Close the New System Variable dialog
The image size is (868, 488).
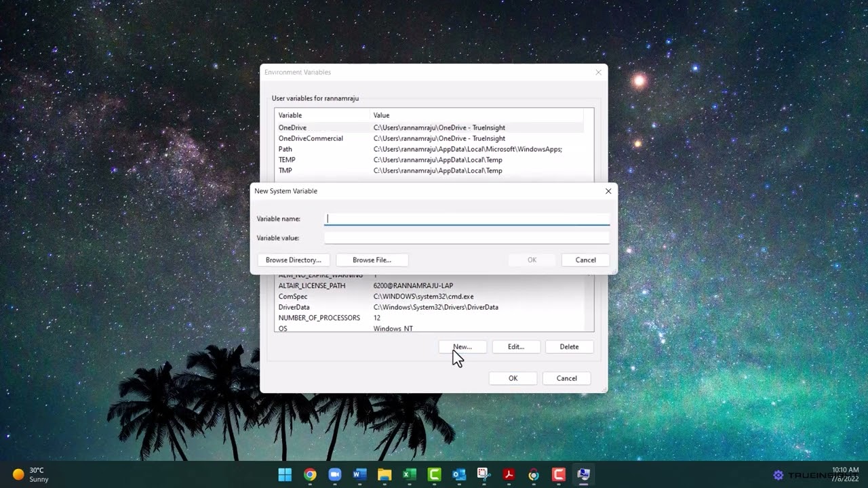tap(608, 191)
